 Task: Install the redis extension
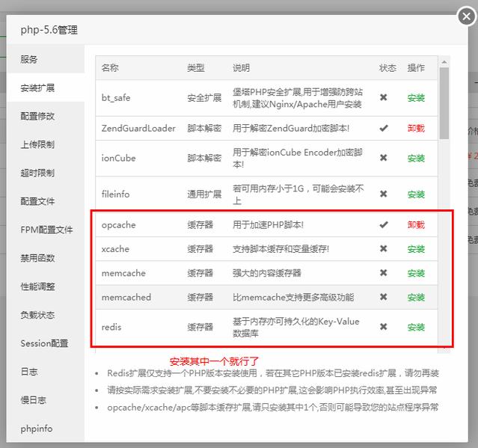(x=416, y=327)
